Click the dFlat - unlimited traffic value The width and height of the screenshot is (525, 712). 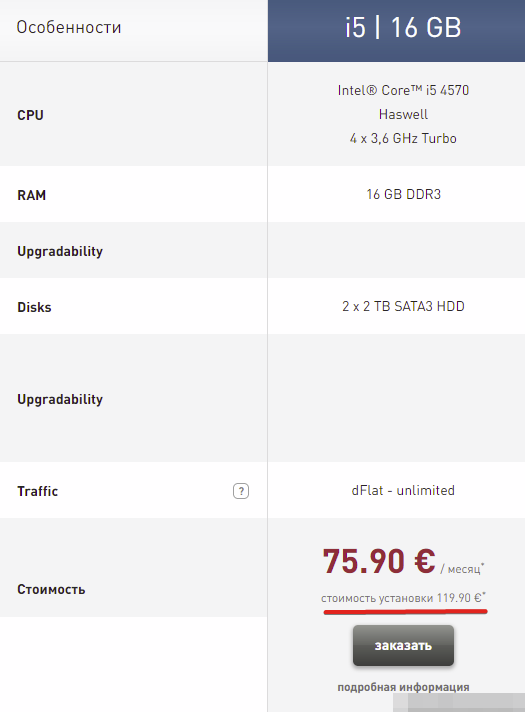403,490
